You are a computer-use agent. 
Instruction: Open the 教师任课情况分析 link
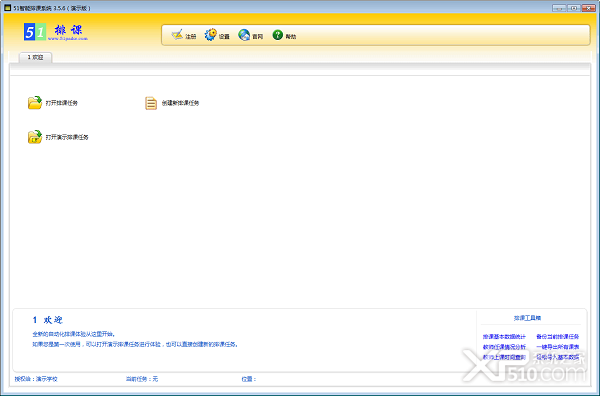[x=504, y=347]
